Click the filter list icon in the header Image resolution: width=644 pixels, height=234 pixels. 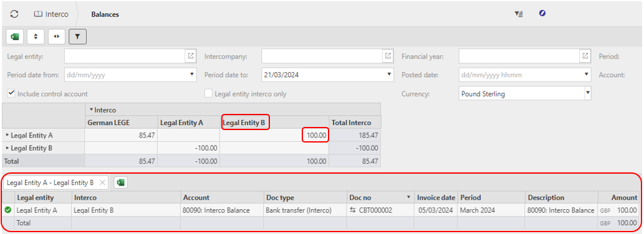(x=519, y=14)
